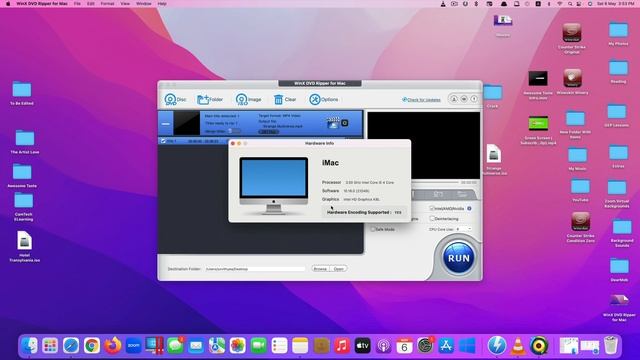Open Apple TV from the Dock
The image size is (640, 360).
click(362, 346)
